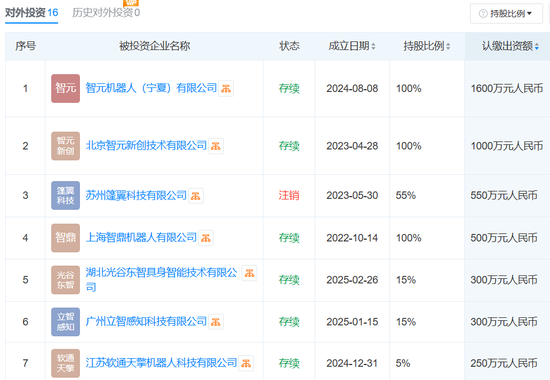
Task: Click the 序号 column header
Action: (x=25, y=46)
